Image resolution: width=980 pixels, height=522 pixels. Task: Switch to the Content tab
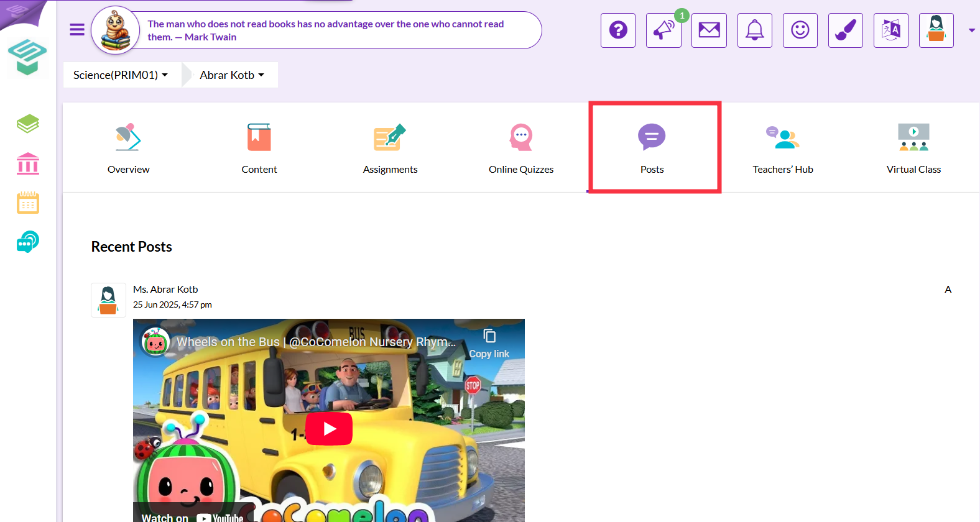point(259,148)
